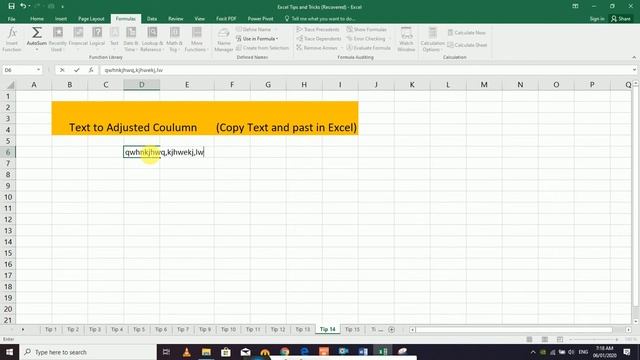Open the Name Manager
Screen dimensions: 640x360
[x=224, y=39]
